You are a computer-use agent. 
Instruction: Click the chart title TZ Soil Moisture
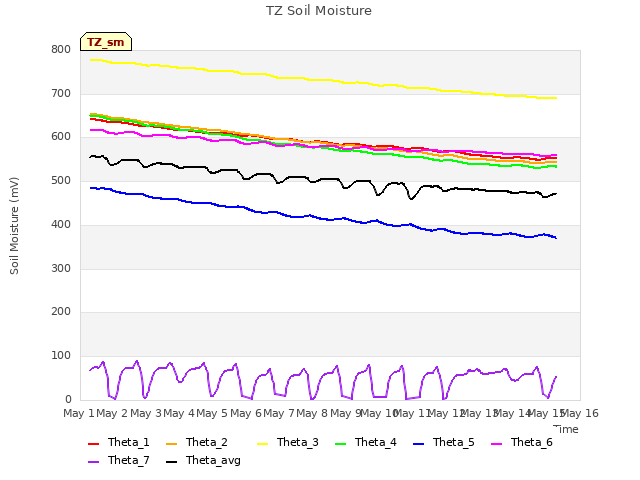(319, 11)
